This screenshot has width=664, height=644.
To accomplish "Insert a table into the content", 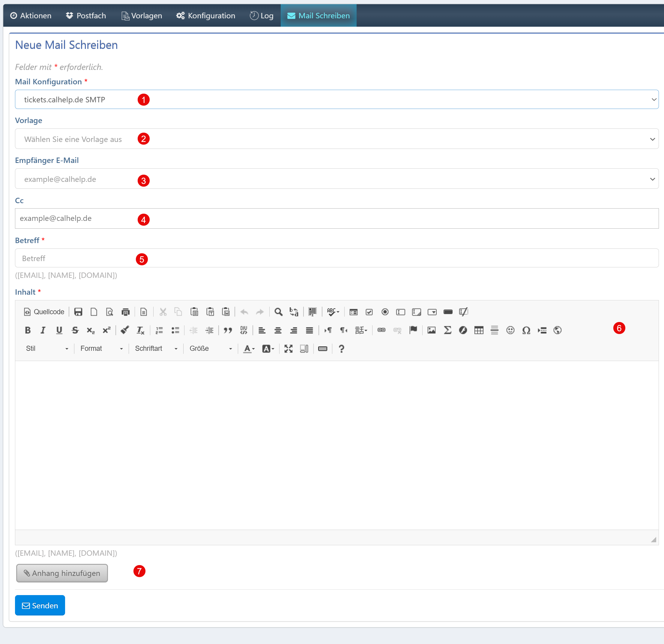I will [479, 330].
